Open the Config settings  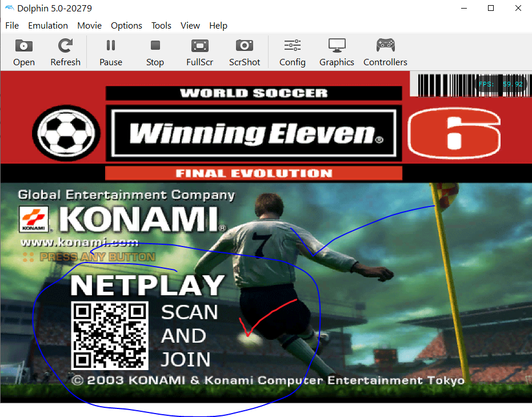(293, 52)
